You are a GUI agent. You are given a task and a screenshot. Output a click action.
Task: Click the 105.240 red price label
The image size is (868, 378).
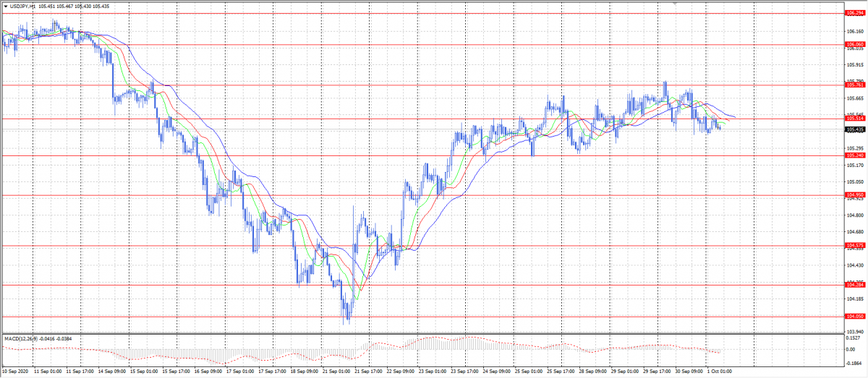click(855, 155)
